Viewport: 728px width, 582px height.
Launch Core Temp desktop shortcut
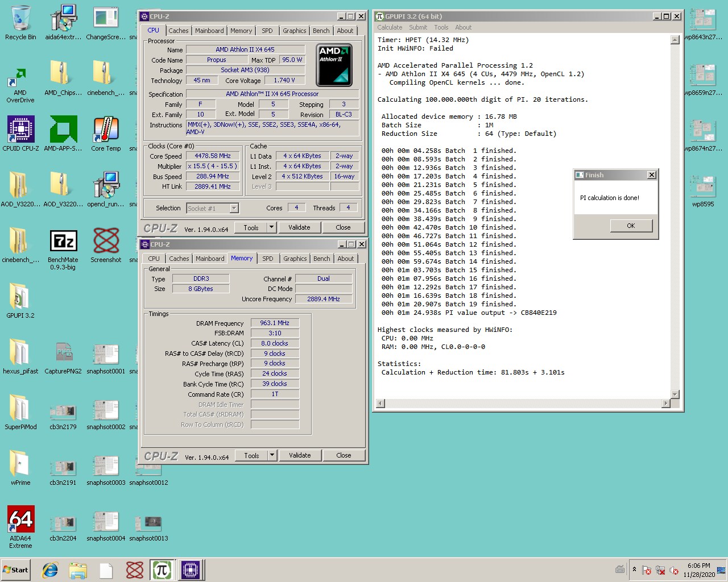click(x=106, y=134)
